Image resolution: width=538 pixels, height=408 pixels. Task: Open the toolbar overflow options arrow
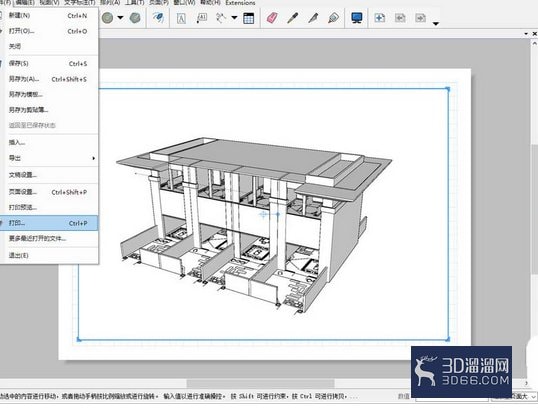pyautogui.click(x=436, y=24)
